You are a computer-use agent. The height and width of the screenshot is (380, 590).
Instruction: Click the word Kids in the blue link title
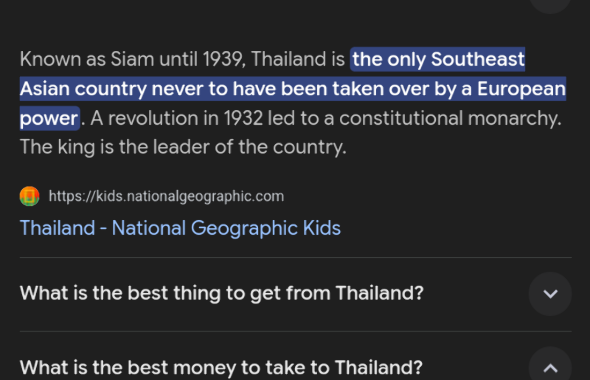[322, 228]
